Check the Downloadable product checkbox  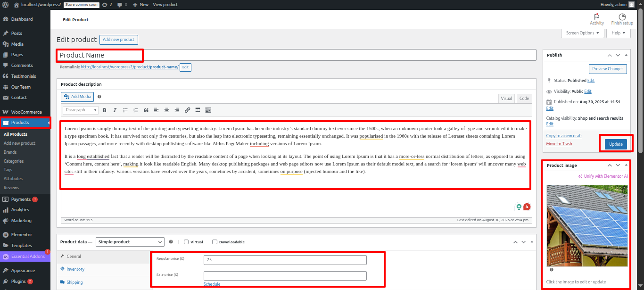(215, 242)
